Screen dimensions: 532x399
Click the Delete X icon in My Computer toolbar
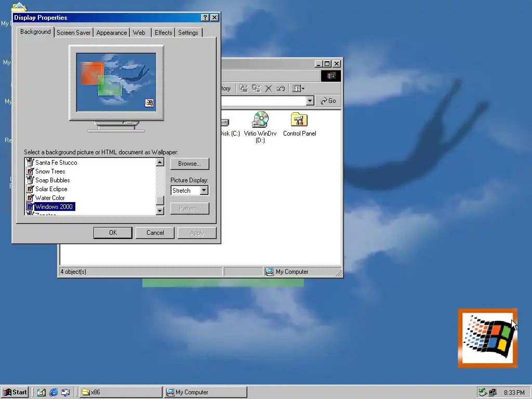coord(268,88)
